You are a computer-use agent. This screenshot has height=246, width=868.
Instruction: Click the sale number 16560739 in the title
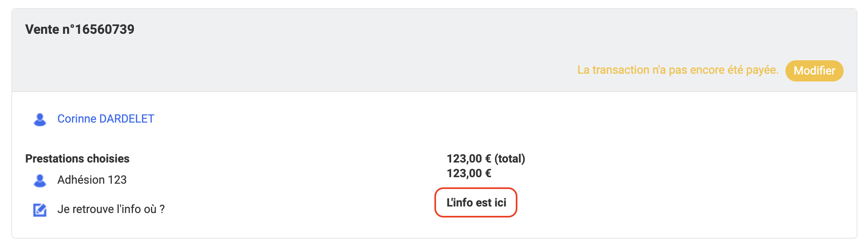click(105, 29)
